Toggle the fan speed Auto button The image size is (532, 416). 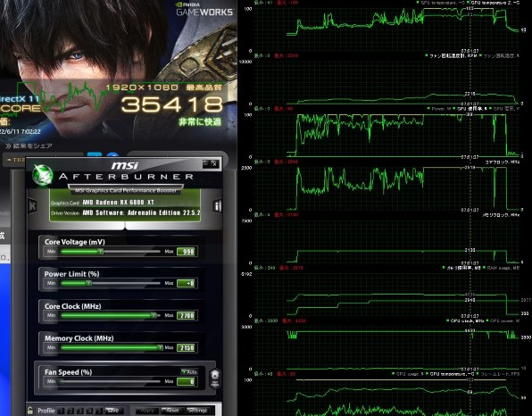pos(189,372)
